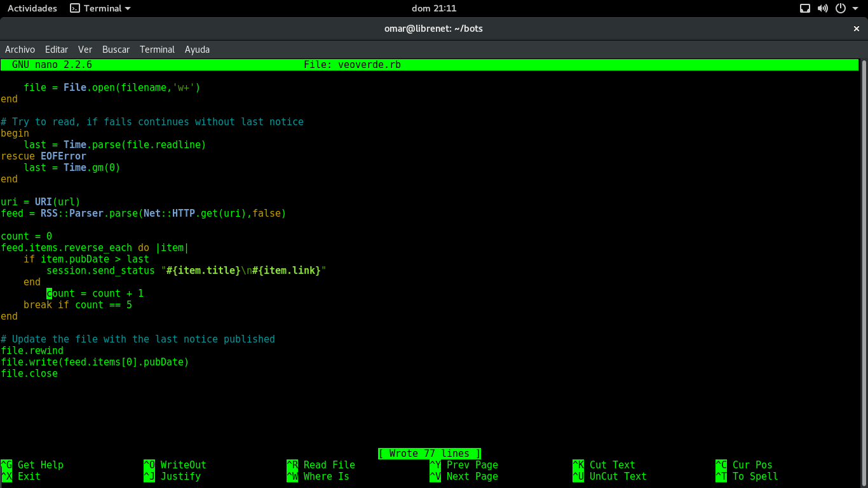Click the ^R Read File shortcut
This screenshot has width=868, height=488.
[321, 465]
